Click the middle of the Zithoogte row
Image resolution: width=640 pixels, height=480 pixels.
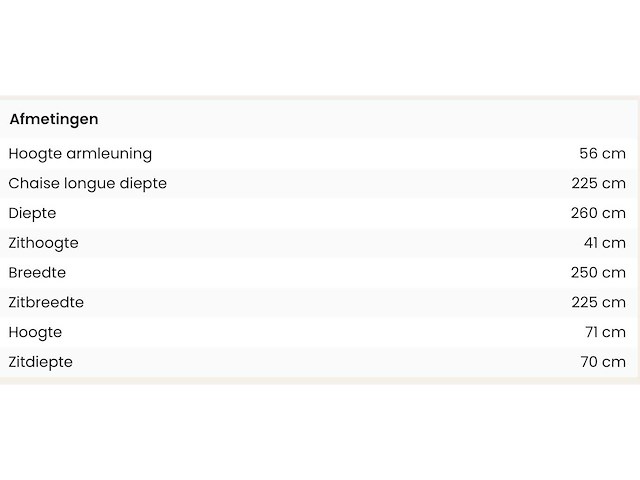coord(320,243)
